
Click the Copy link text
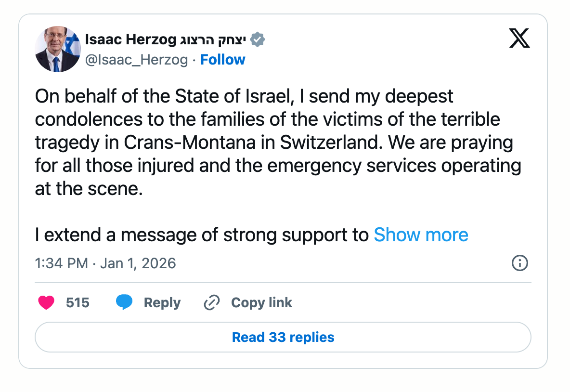tap(261, 302)
